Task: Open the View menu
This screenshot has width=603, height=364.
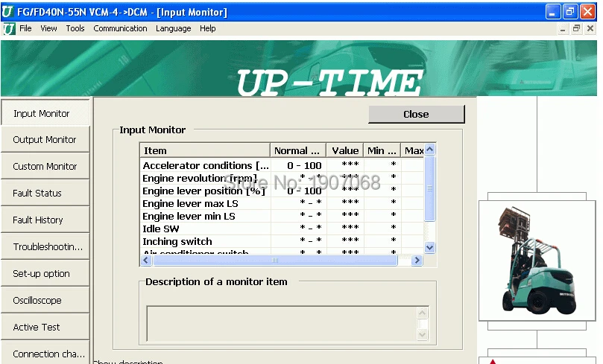Action: click(x=49, y=28)
